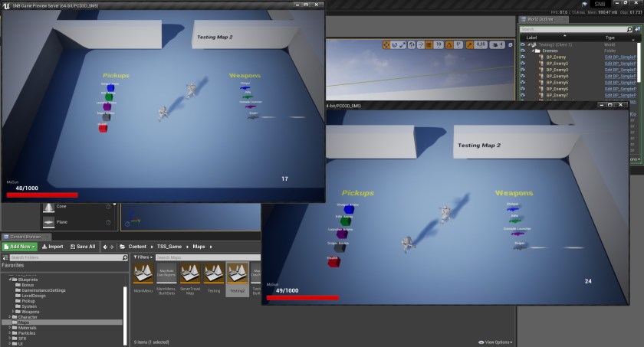The height and width of the screenshot is (347, 644).
Task: Click the camera speed icon in viewport
Action: point(498,45)
